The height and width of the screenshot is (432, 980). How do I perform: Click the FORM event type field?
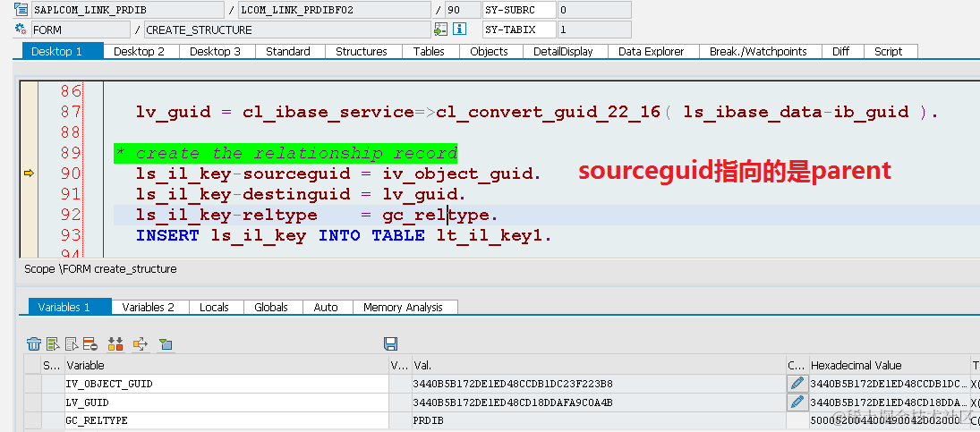tap(81, 30)
